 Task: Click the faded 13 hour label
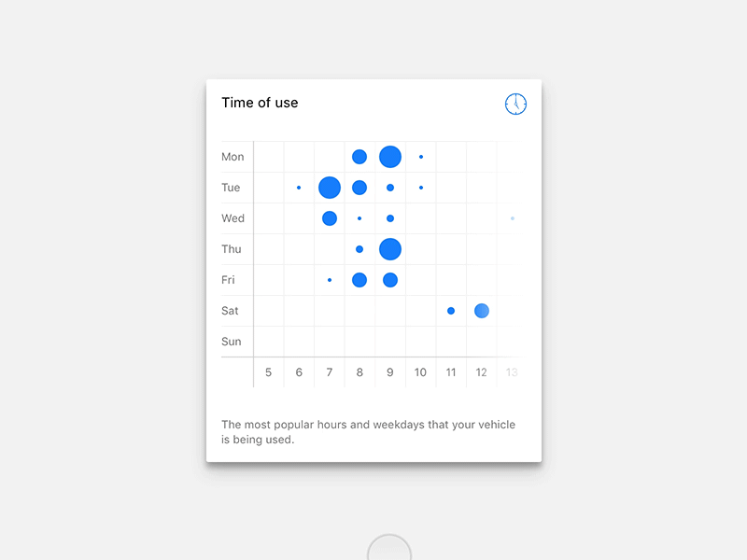(512, 372)
